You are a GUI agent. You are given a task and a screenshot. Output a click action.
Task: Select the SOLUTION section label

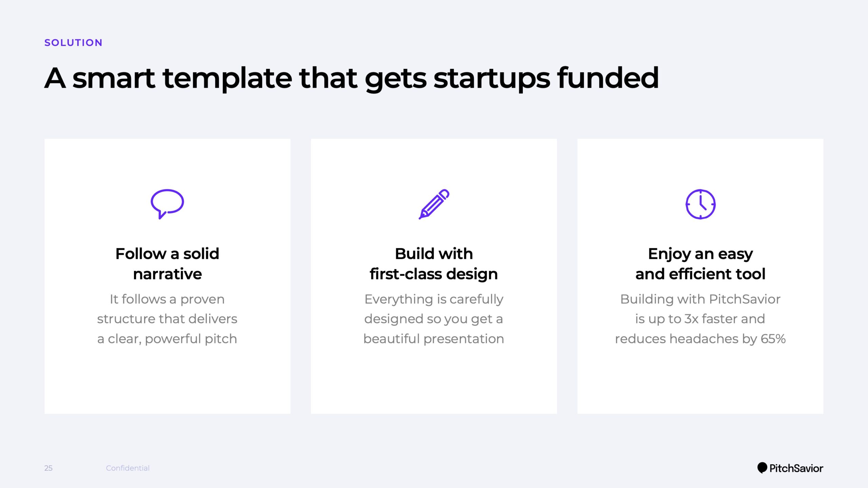[x=73, y=43]
